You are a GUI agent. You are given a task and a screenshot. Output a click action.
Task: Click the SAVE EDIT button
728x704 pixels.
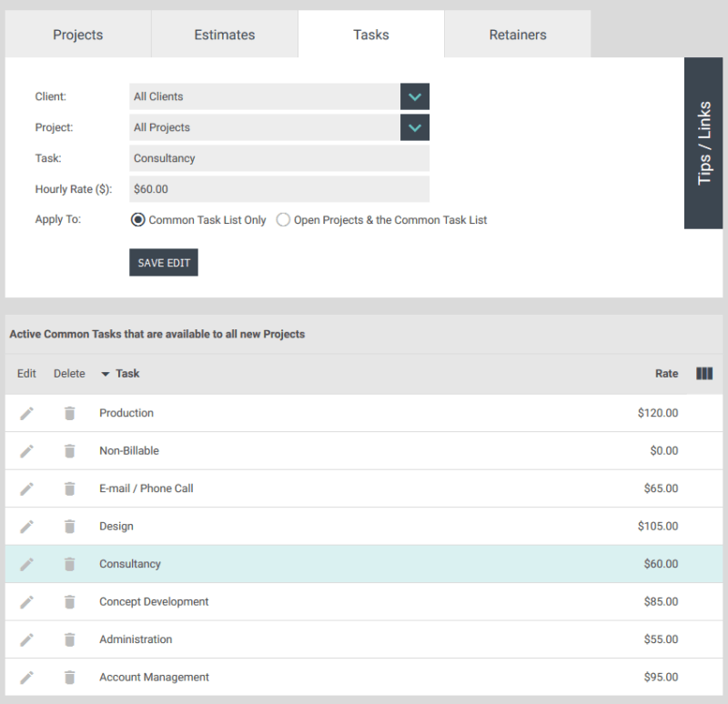point(163,262)
